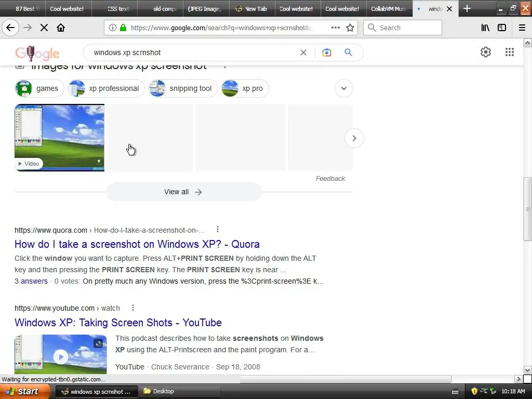Click the forward navigation arrow
532x399 pixels.
(28, 28)
